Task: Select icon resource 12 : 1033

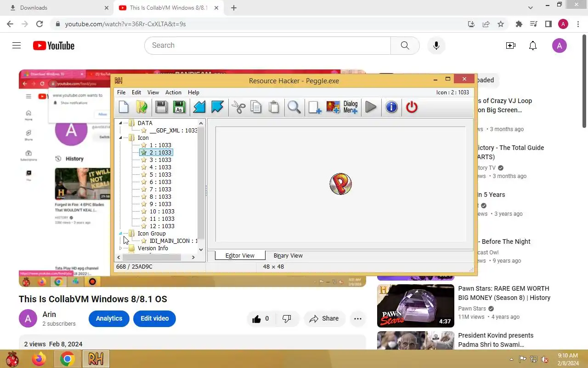Action: tap(162, 226)
